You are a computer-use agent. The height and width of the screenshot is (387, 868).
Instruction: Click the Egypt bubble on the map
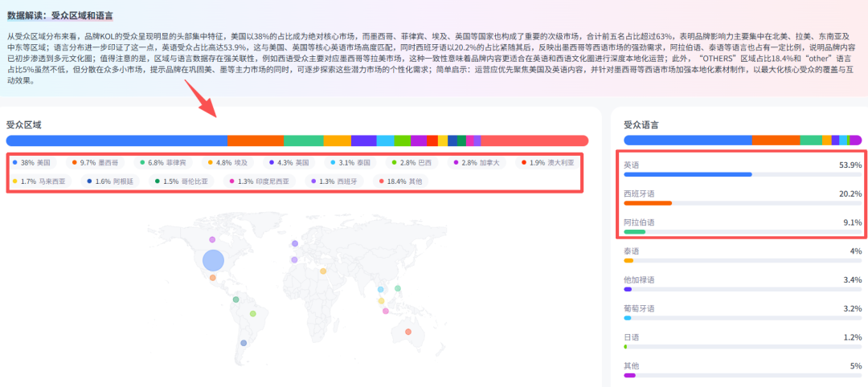(x=323, y=271)
